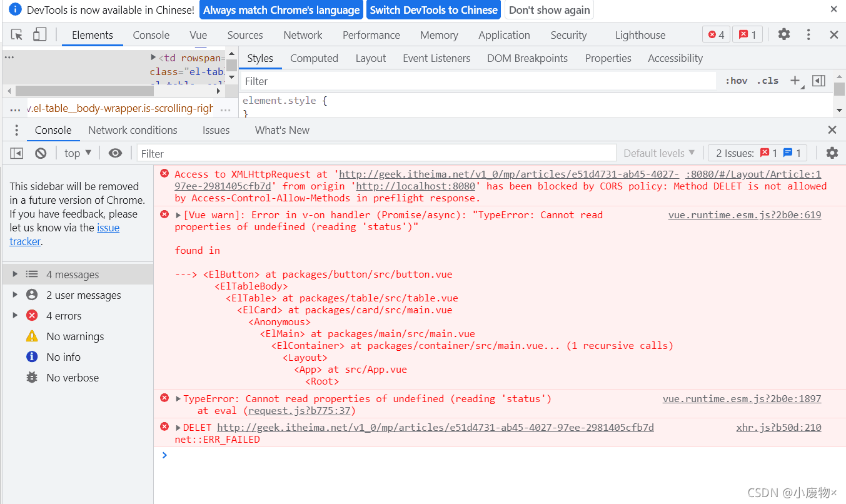Open the Lighthouse tab
Screen dimensions: 846x504
640,35
